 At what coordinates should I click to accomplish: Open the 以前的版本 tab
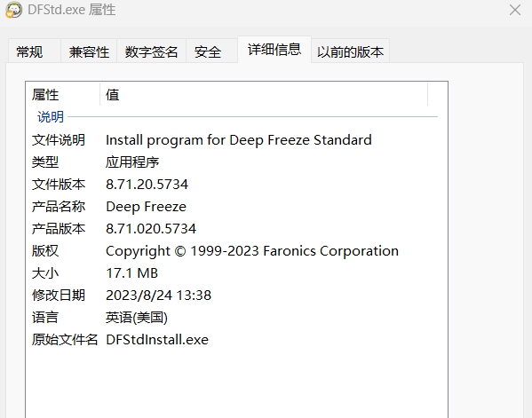click(x=351, y=51)
